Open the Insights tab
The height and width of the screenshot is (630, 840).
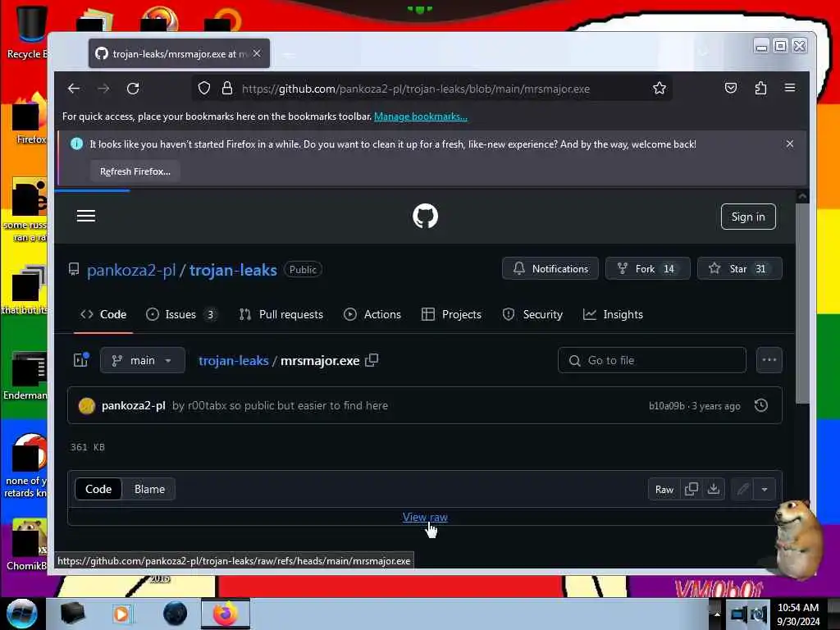pos(613,314)
